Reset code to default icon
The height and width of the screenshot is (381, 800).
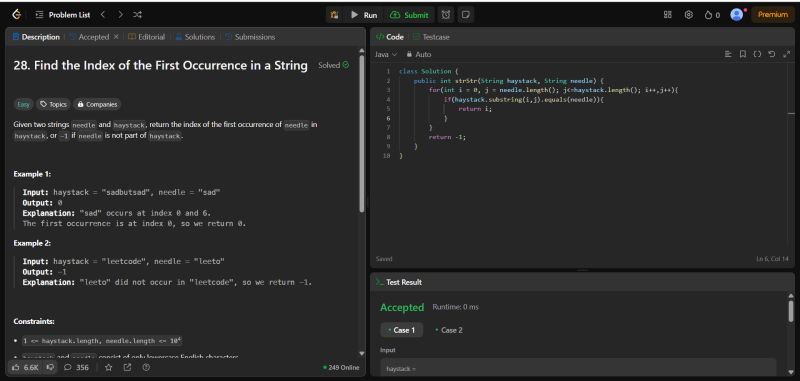tap(771, 54)
